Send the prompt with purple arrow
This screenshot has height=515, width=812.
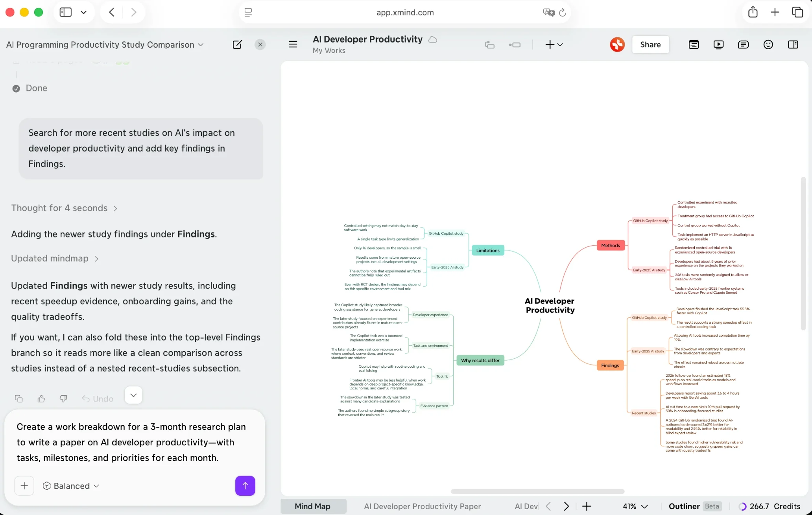click(x=245, y=486)
